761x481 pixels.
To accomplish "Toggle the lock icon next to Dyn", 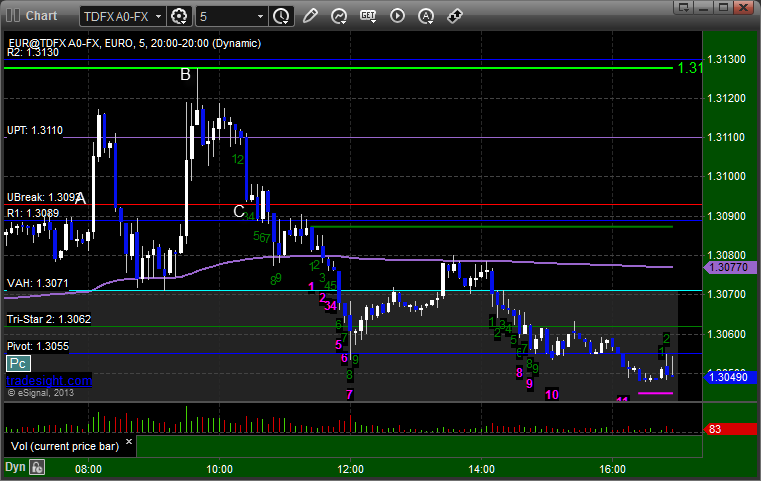I will [x=37, y=467].
